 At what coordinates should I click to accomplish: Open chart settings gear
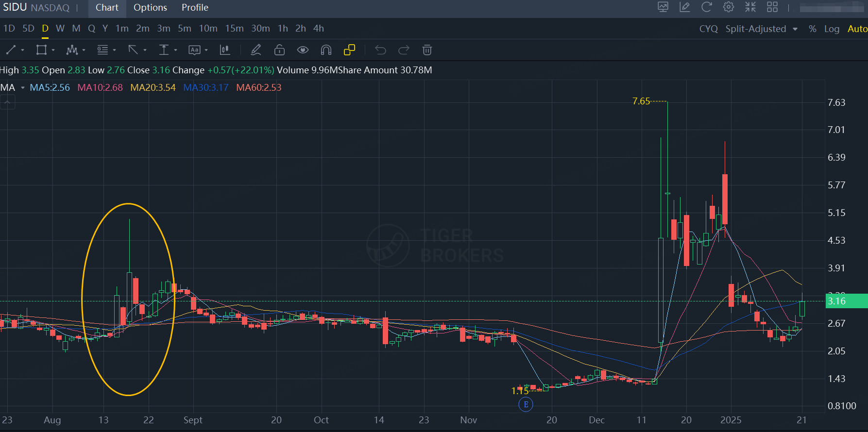coord(729,7)
